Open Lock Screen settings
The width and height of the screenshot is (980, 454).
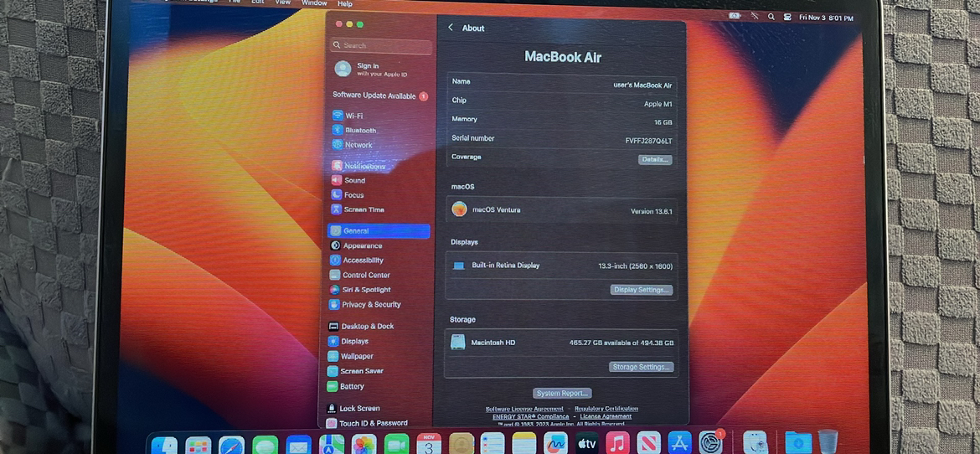click(x=353, y=409)
